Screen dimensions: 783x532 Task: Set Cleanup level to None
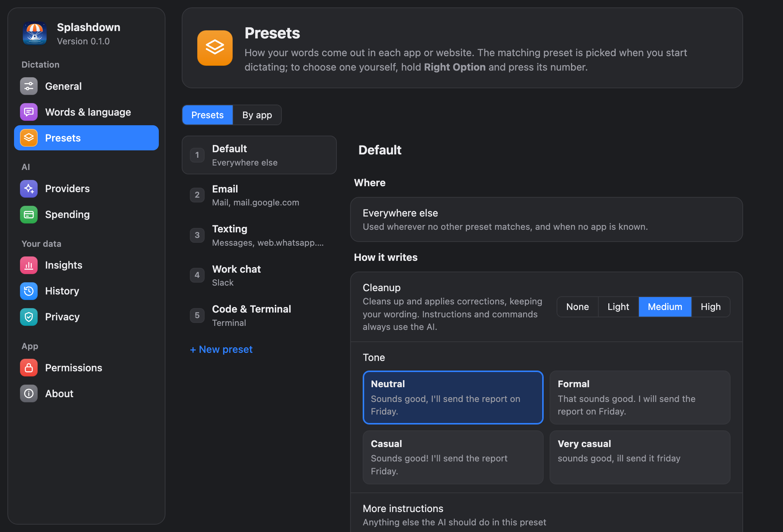(578, 307)
